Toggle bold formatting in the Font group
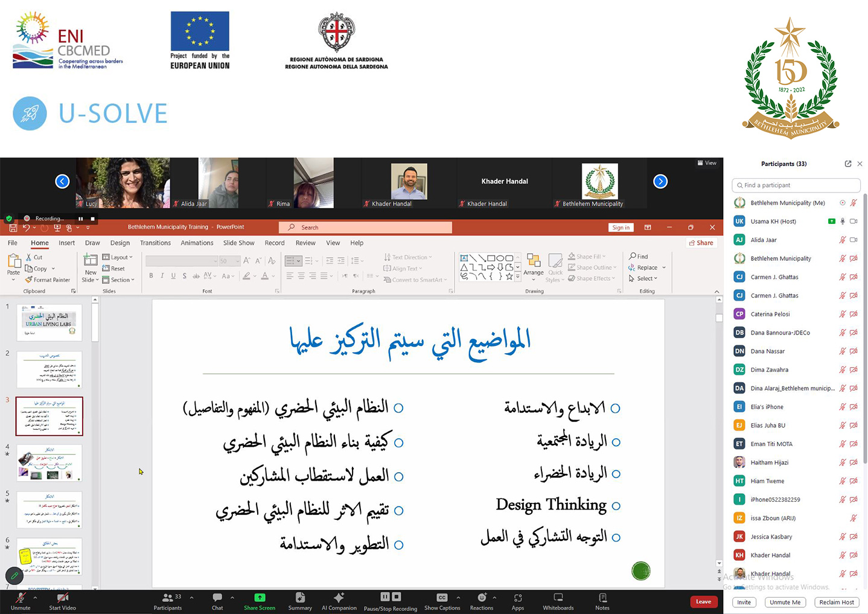 tap(151, 275)
